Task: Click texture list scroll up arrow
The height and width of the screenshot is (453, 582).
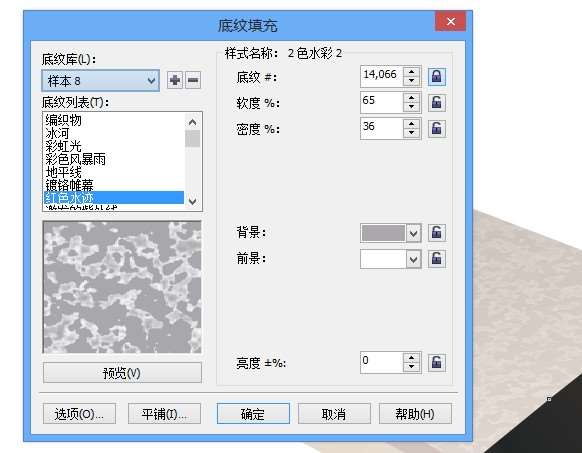Action: point(192,122)
